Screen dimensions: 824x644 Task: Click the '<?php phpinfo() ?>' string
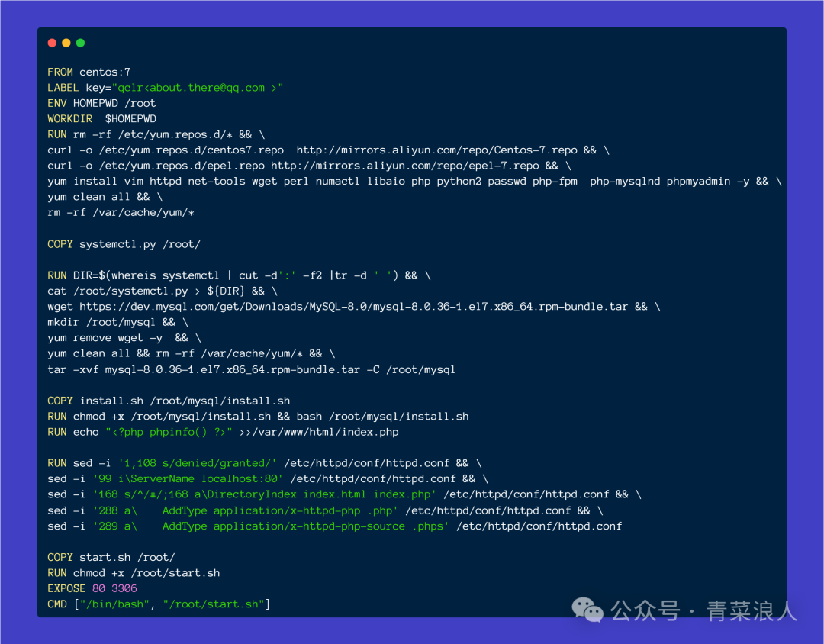(x=169, y=432)
